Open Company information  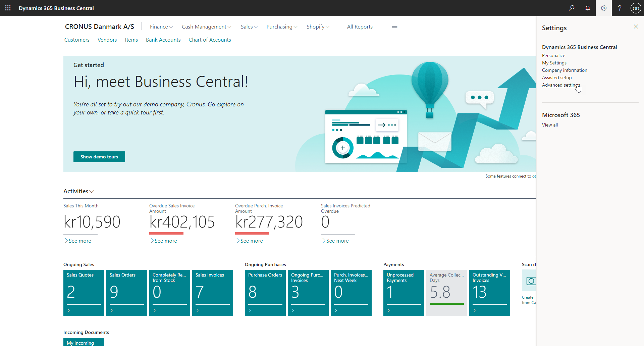pyautogui.click(x=565, y=70)
